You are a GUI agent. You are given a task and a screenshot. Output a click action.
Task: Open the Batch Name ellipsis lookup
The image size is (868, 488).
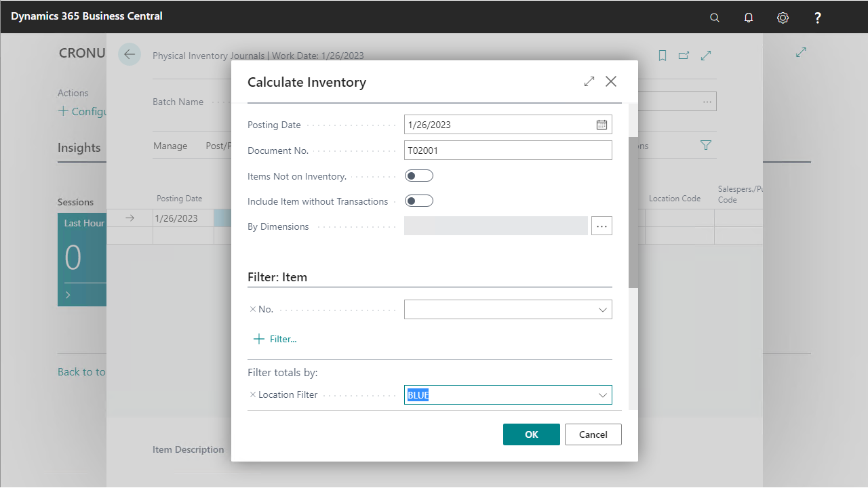[707, 102]
